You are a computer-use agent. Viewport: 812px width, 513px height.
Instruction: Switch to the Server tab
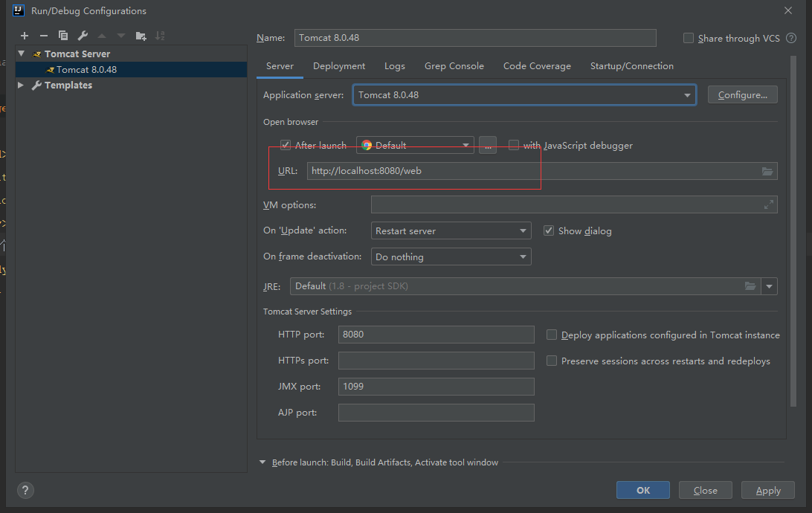point(280,66)
